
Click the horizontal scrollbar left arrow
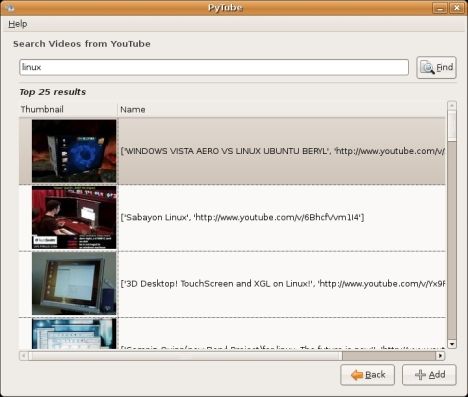(24, 356)
